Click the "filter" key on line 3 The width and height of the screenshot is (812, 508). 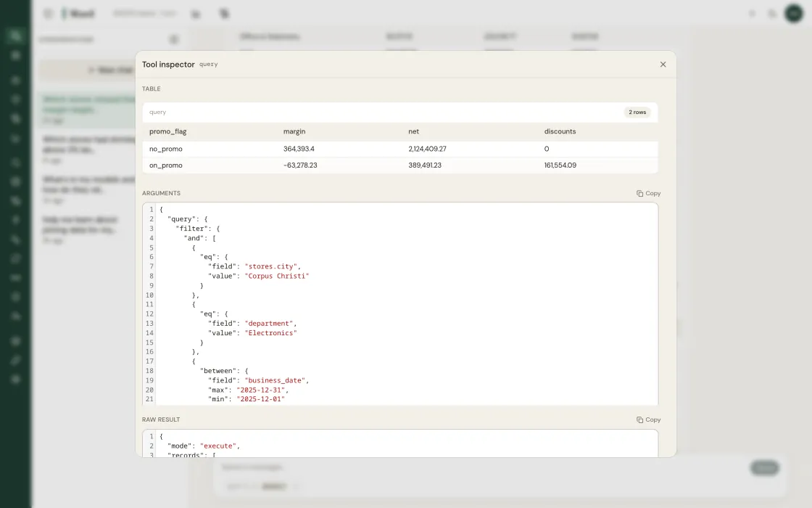pos(191,229)
